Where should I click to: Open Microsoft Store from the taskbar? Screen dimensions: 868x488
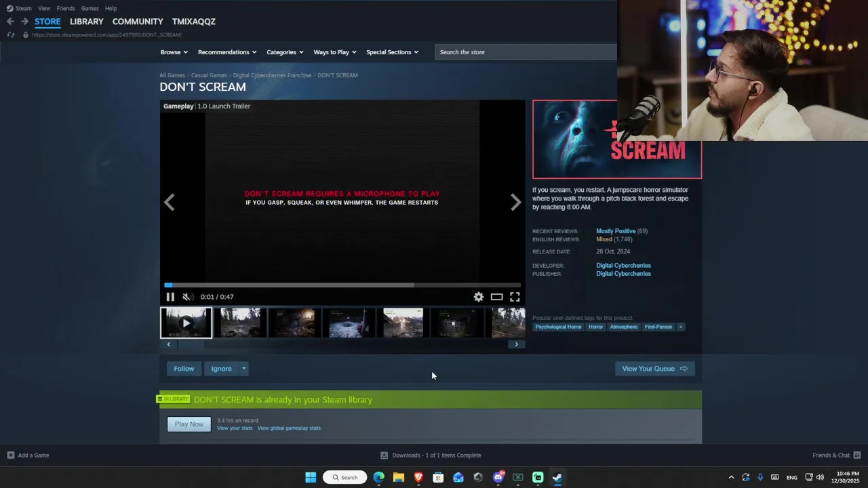(x=438, y=477)
